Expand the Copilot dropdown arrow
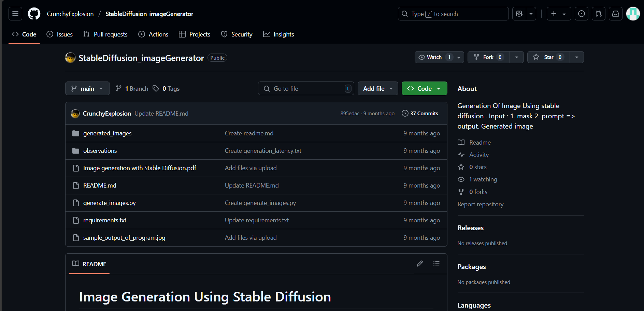The image size is (644, 311). pos(531,14)
